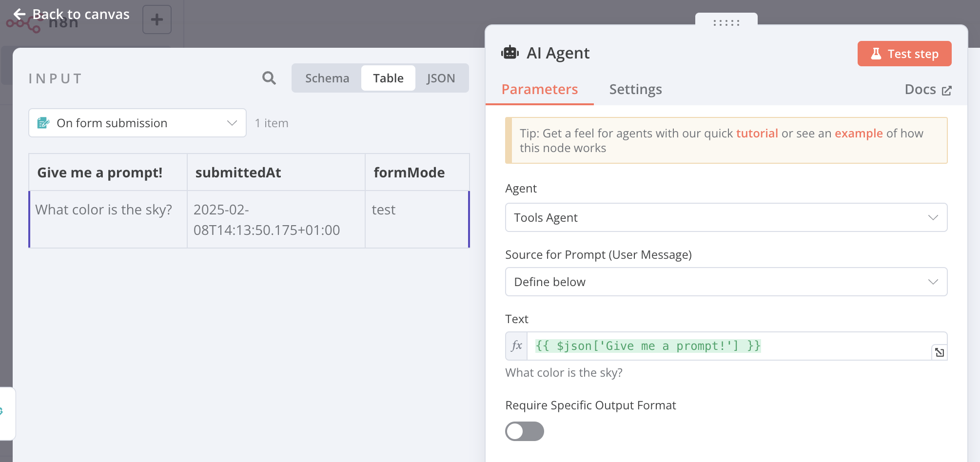Viewport: 980px width, 462px height.
Task: Switch input view to Schema
Action: coord(327,78)
